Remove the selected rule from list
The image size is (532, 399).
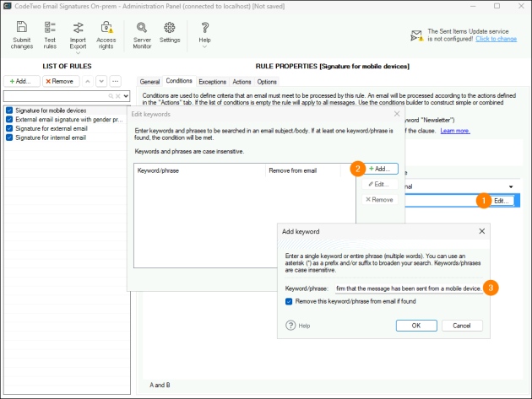point(61,81)
